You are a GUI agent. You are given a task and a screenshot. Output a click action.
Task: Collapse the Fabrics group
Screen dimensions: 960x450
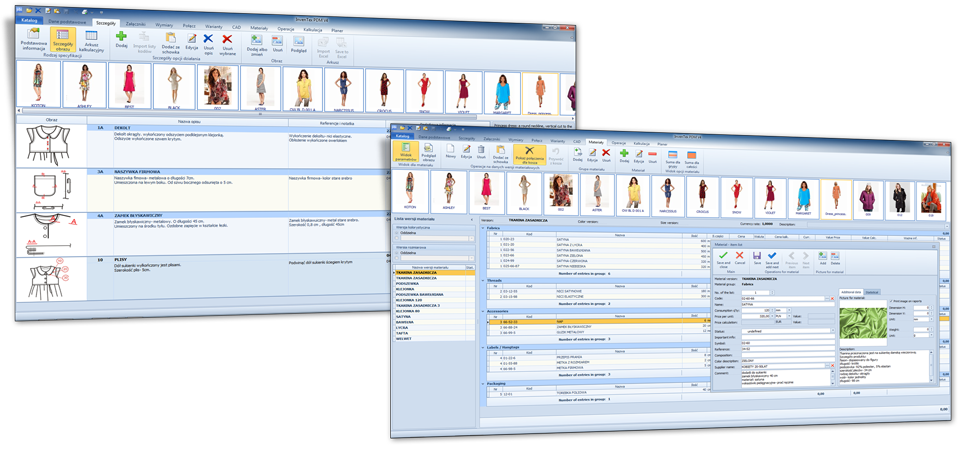(482, 228)
